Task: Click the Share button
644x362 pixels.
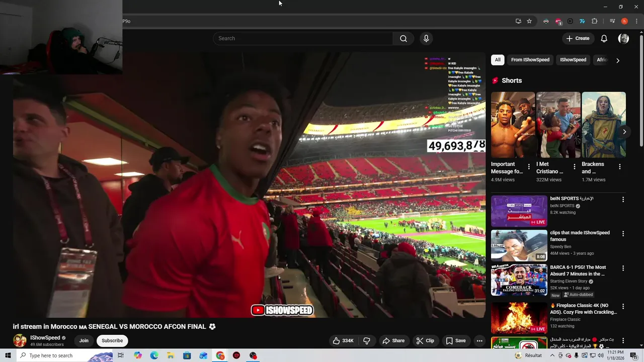Action: point(393,340)
